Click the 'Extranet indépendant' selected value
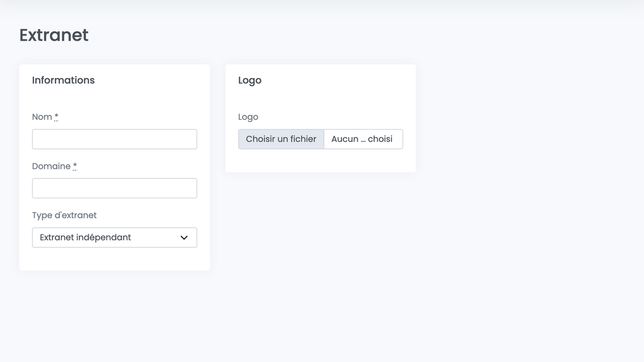This screenshot has height=362, width=644. click(x=86, y=238)
